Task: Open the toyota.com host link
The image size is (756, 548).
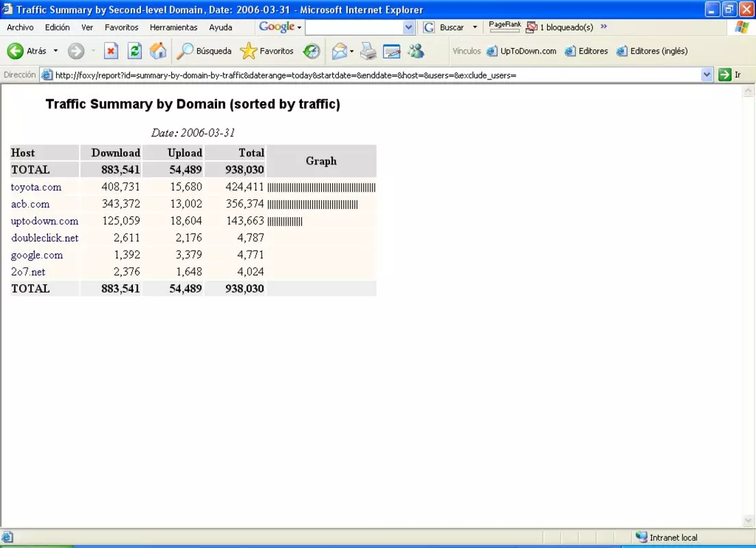Action: click(36, 187)
